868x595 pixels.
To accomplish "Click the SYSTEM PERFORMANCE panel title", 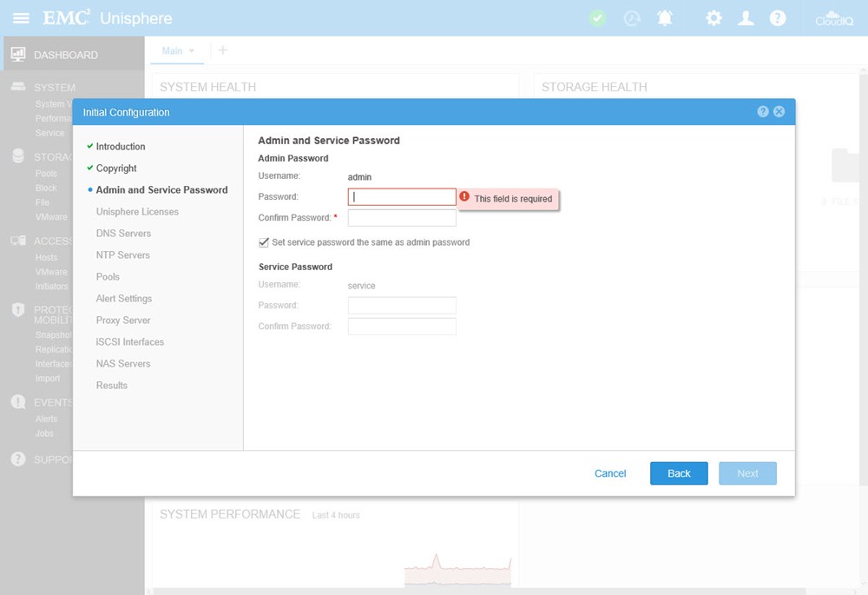I will pyautogui.click(x=230, y=514).
